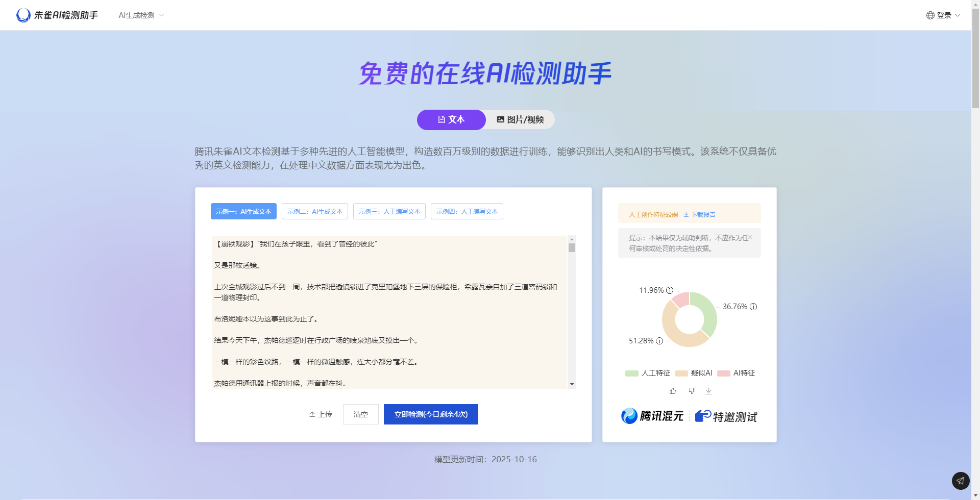Click info icon beside 11.96% value
The image size is (980, 500).
point(670,290)
